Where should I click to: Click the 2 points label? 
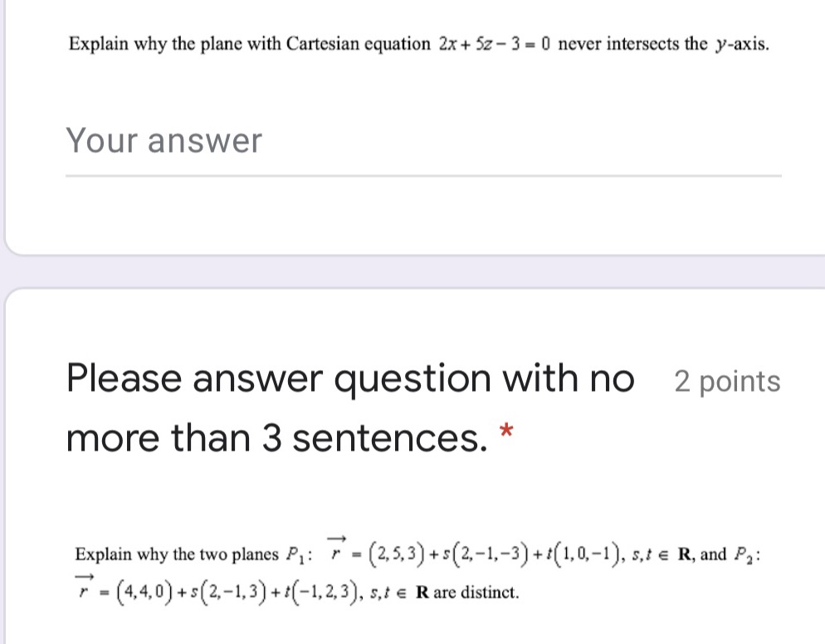coord(727,380)
